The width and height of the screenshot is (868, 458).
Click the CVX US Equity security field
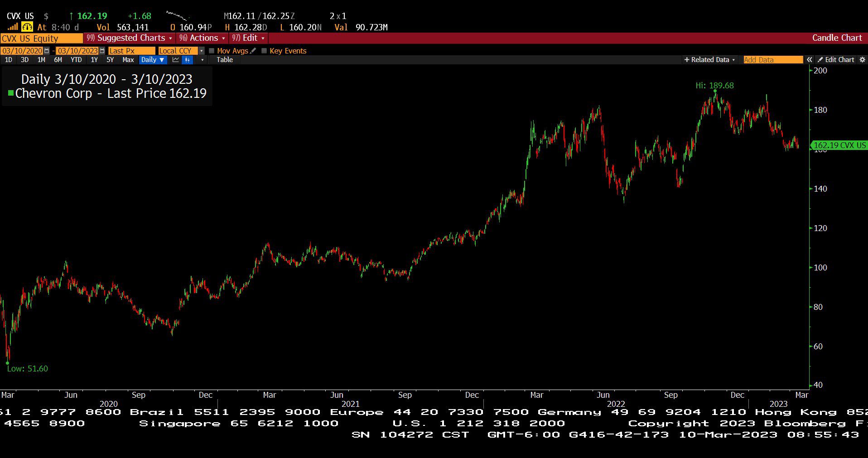click(41, 39)
